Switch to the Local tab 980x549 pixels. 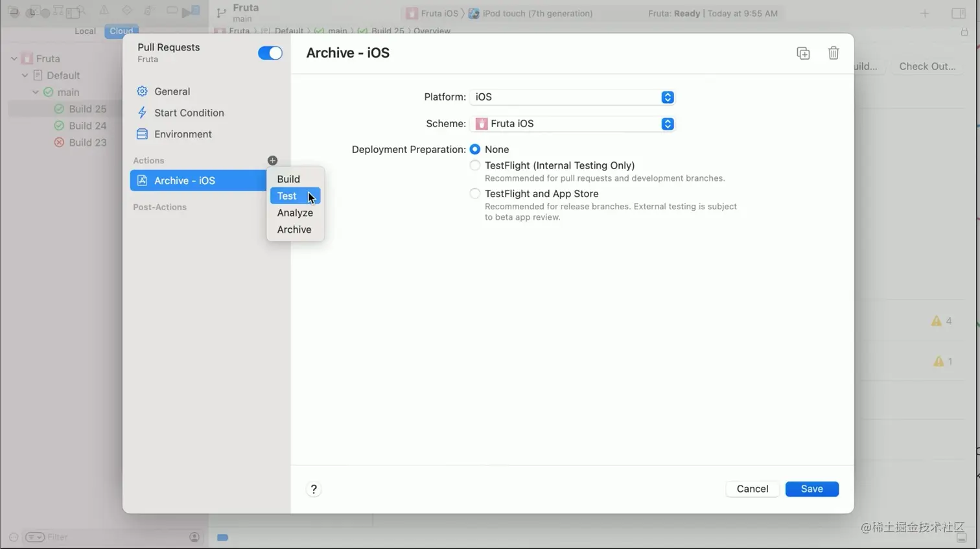point(85,30)
